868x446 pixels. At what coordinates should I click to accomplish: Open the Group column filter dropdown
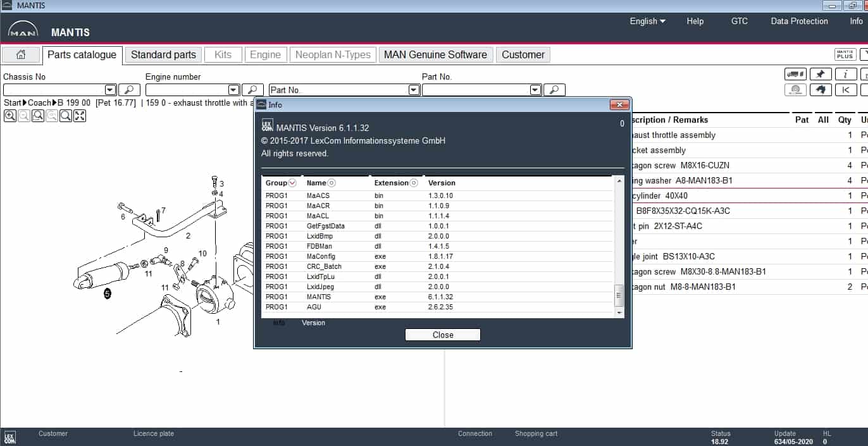point(292,183)
